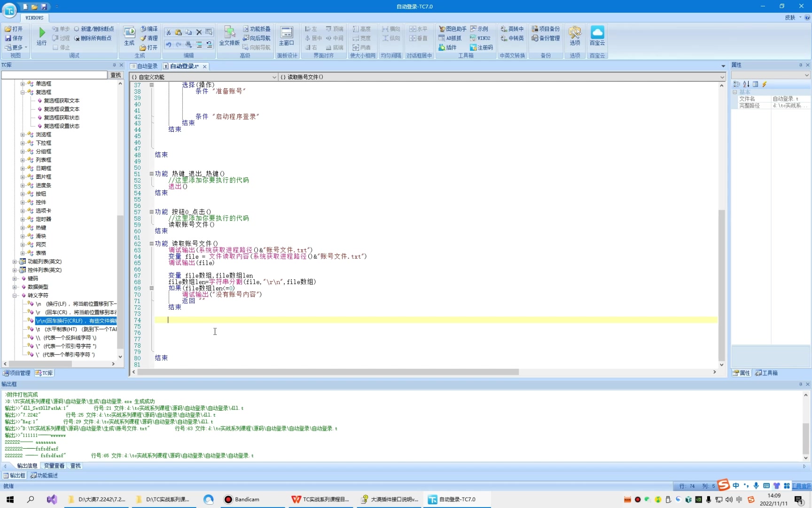
Task: Switch to the events lightning icon in 属性
Action: tap(765, 84)
